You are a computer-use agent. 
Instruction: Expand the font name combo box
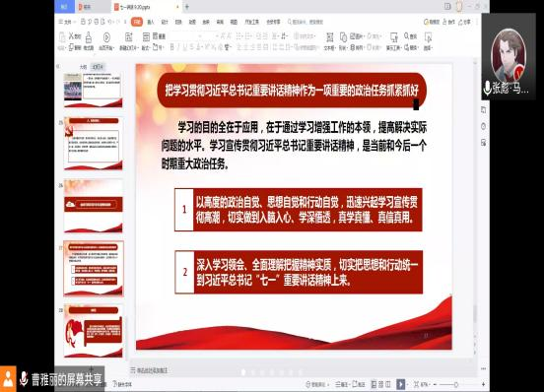(186, 36)
